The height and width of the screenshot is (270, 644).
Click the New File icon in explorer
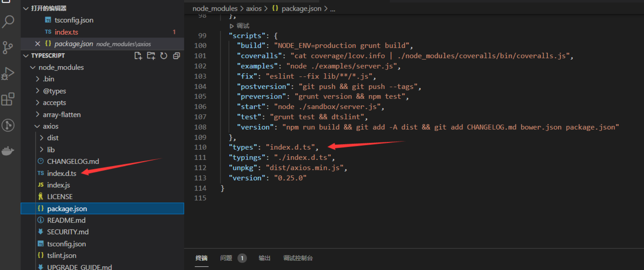point(138,56)
